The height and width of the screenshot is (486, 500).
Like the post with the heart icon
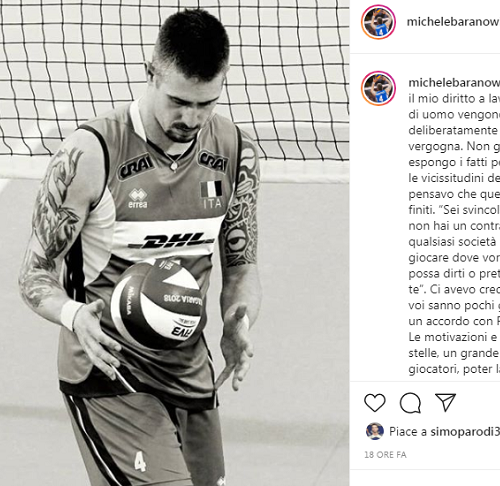point(375,402)
